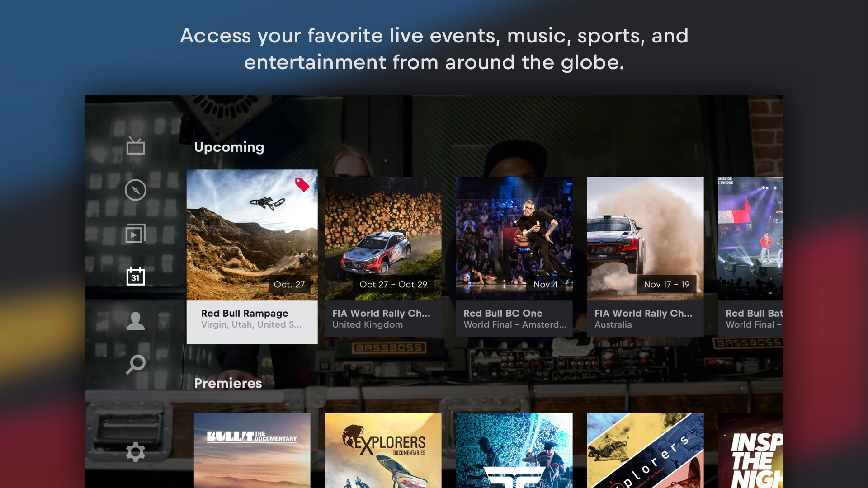Click the Premieres section heading

coord(228,383)
